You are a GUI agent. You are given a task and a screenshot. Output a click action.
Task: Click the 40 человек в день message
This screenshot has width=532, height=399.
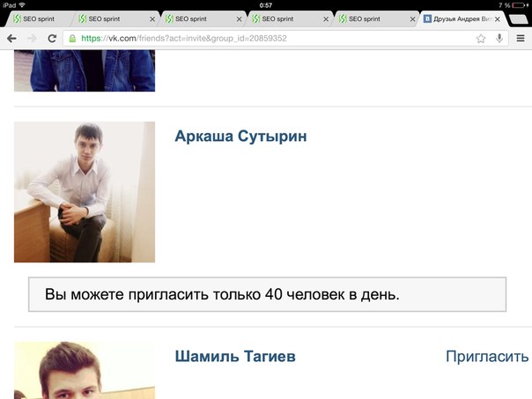tap(268, 294)
